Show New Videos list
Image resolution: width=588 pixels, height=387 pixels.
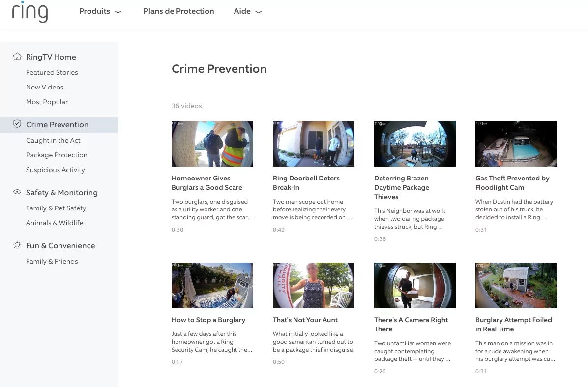coord(45,87)
